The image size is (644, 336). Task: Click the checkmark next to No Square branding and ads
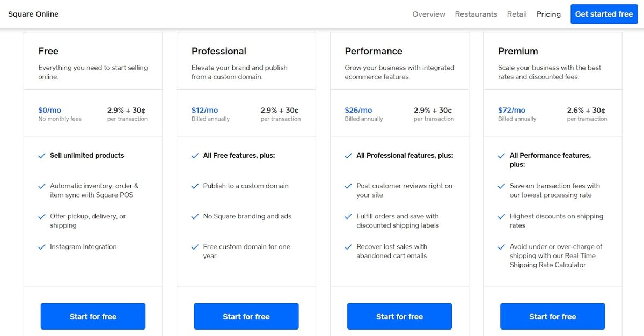195,216
